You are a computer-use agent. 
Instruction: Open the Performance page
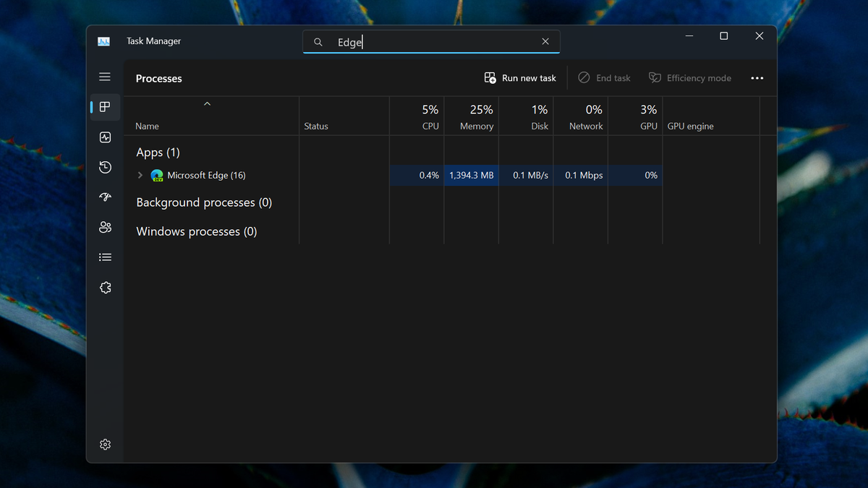pyautogui.click(x=105, y=137)
